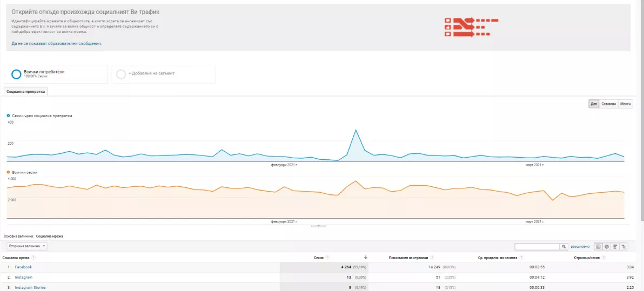Open the Facebook row link
The image size is (644, 291).
[x=23, y=267]
